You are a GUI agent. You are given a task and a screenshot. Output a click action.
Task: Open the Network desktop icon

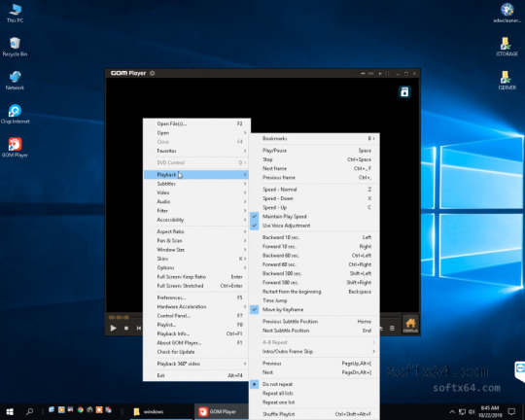tap(15, 81)
